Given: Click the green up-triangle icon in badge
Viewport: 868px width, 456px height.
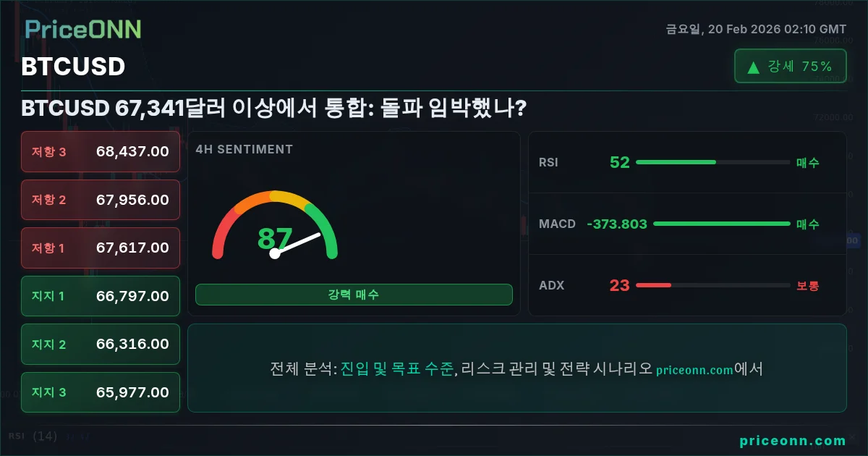Looking at the screenshot, I should [753, 67].
